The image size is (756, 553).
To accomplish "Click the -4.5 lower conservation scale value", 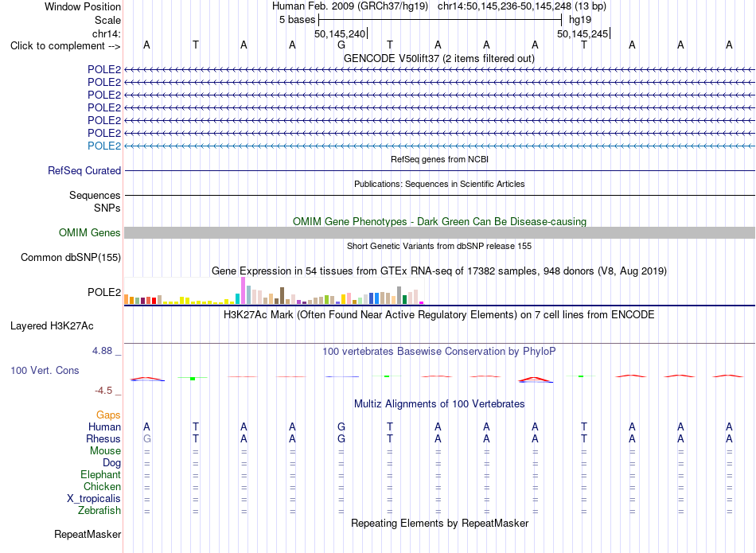I will pyautogui.click(x=103, y=391).
